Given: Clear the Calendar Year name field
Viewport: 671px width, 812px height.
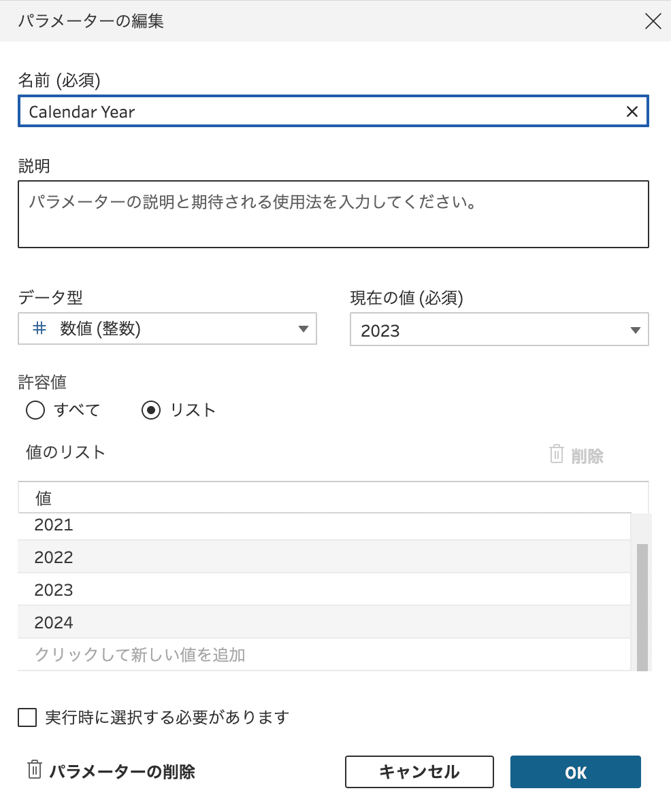Looking at the screenshot, I should click(632, 112).
